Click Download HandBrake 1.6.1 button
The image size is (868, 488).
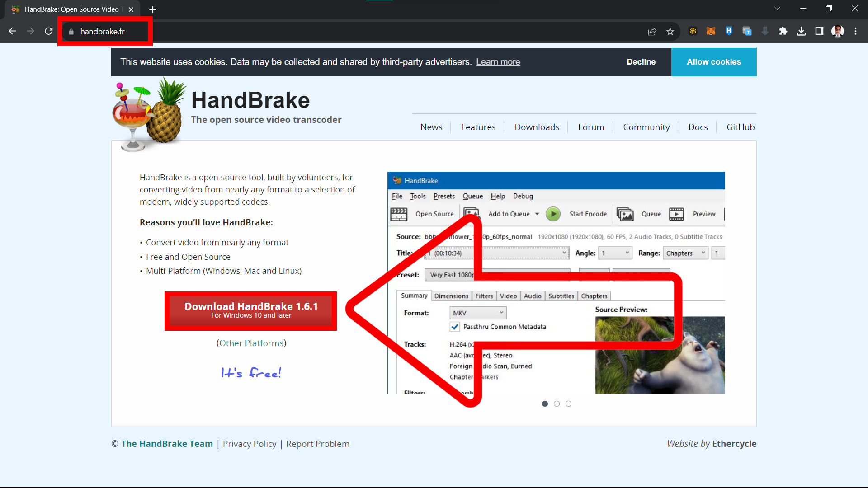pyautogui.click(x=250, y=310)
